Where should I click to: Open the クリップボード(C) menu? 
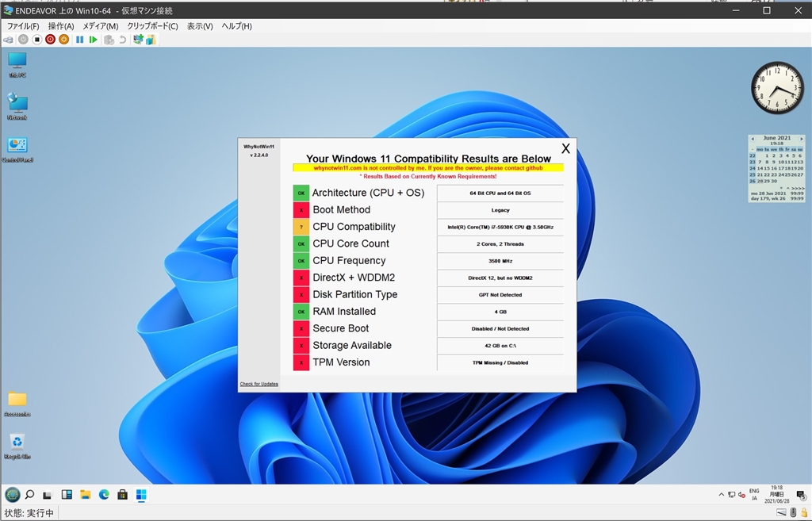tap(152, 26)
